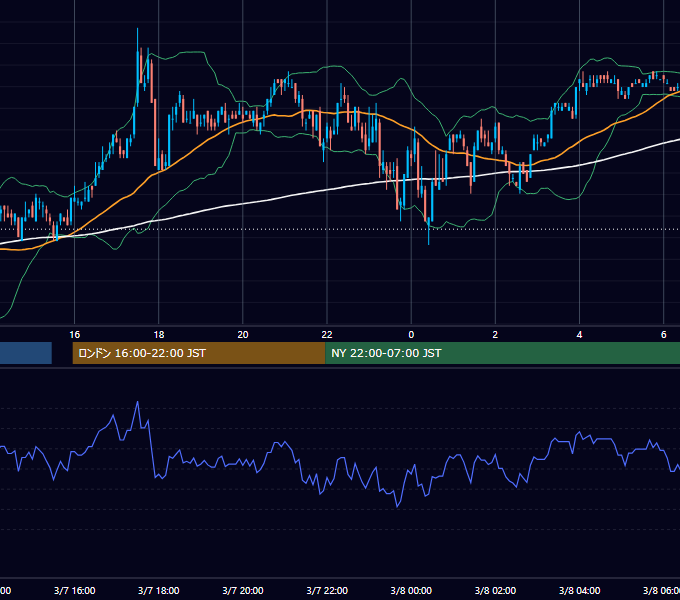This screenshot has width=680, height=600.
Task: Click the 3/7 18:00 date label
Action: [x=159, y=590]
